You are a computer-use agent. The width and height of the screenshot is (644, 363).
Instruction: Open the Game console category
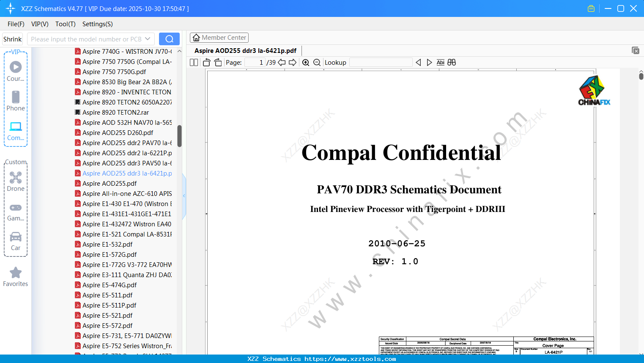pyautogui.click(x=16, y=212)
